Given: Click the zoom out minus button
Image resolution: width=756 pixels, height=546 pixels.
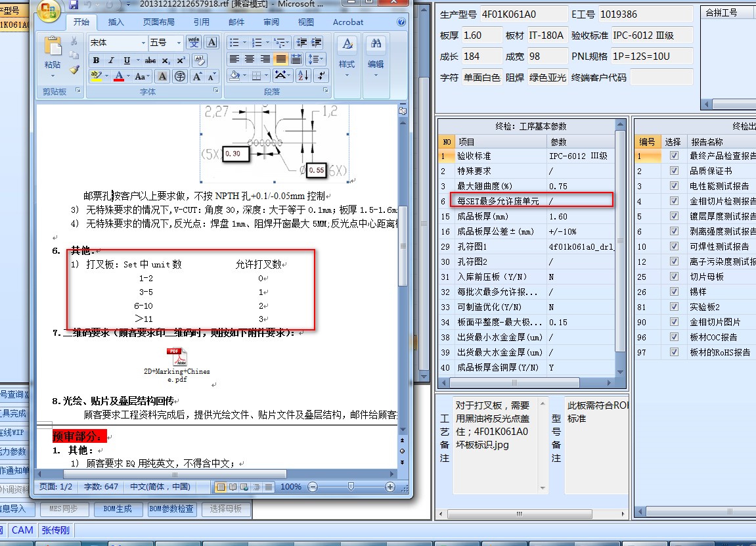Looking at the screenshot, I should pyautogui.click(x=313, y=487).
